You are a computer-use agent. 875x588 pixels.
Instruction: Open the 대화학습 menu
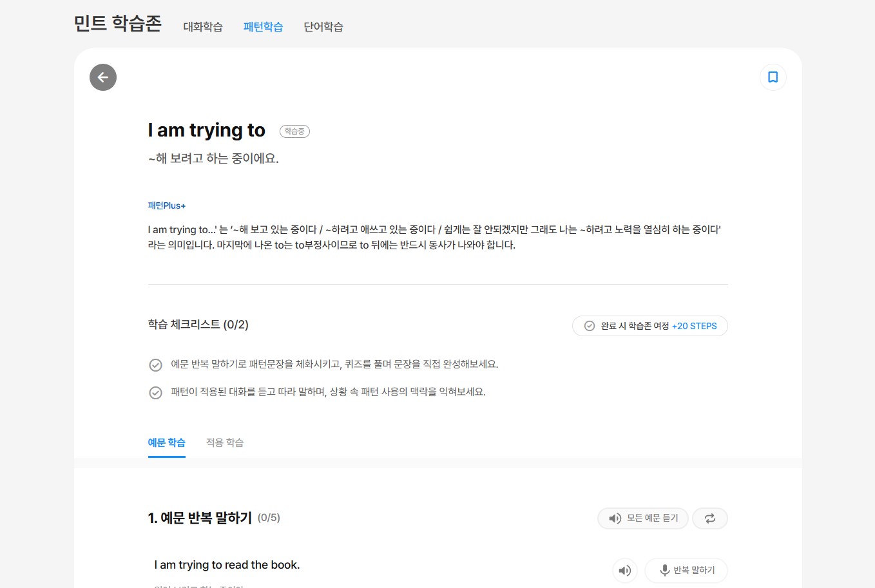(203, 26)
